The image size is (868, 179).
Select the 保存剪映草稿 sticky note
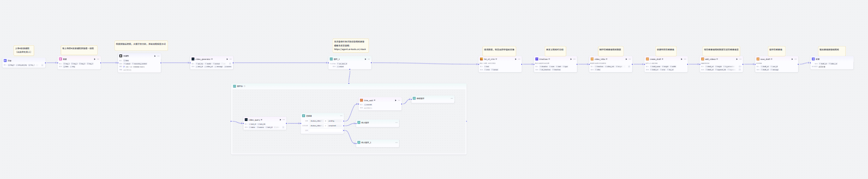(x=776, y=50)
